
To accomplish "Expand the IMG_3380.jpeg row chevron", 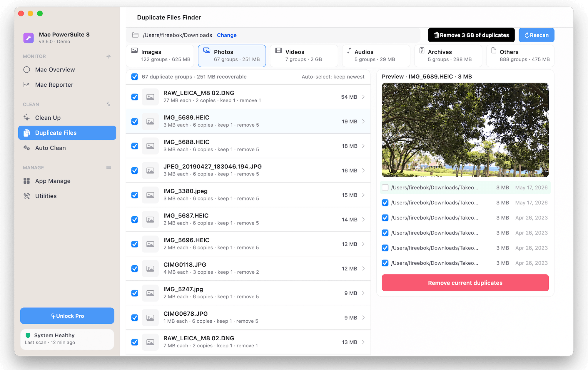I will pos(363,195).
